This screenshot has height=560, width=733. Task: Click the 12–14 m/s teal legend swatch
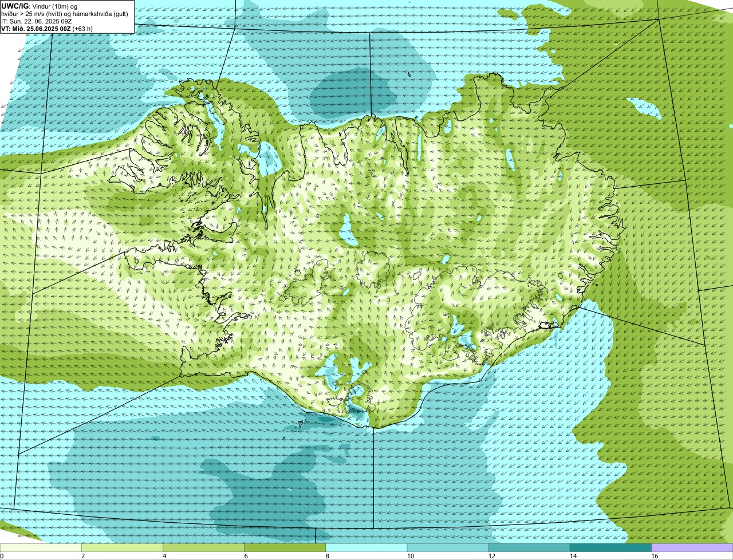click(529, 547)
